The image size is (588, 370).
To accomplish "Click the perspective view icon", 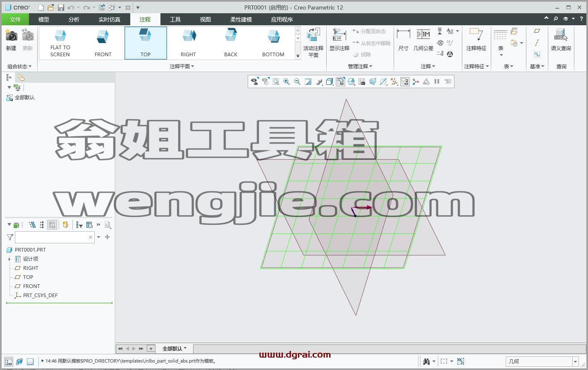I will tap(373, 82).
